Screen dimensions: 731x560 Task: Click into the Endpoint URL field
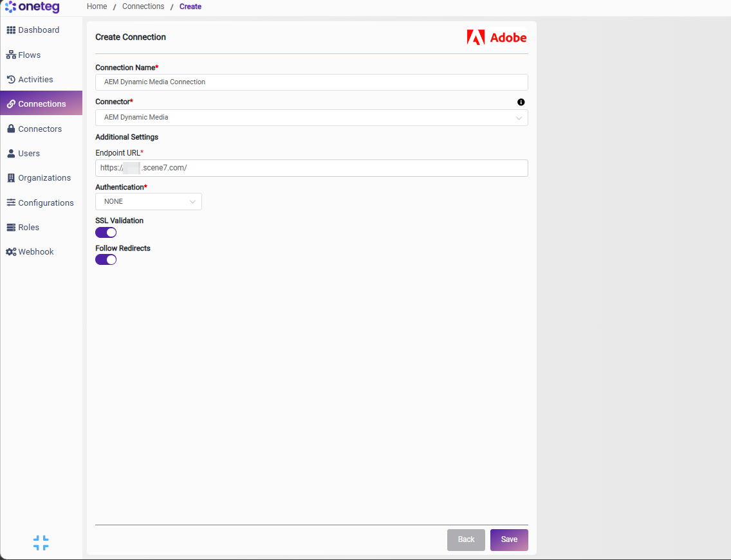tap(311, 168)
